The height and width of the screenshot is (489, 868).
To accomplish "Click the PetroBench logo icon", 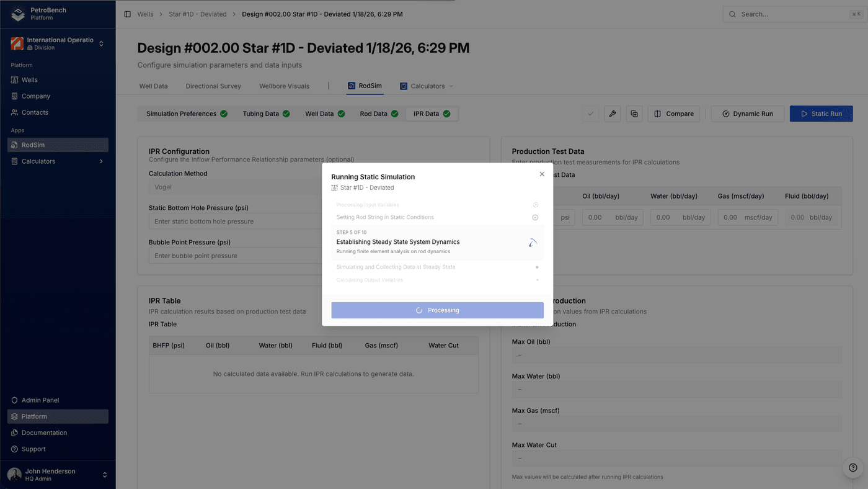I will pos(18,14).
